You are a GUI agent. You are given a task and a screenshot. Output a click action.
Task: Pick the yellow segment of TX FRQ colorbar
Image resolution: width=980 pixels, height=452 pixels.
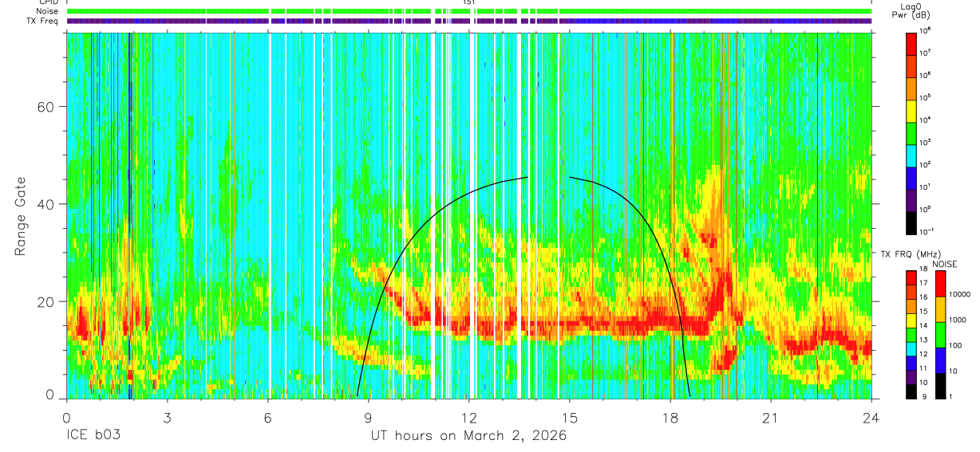click(x=911, y=320)
